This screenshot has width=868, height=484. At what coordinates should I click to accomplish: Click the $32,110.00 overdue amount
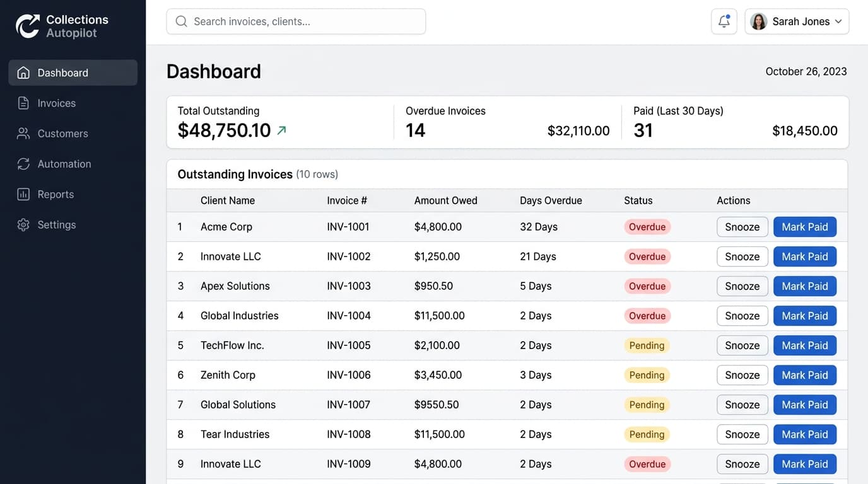click(578, 131)
